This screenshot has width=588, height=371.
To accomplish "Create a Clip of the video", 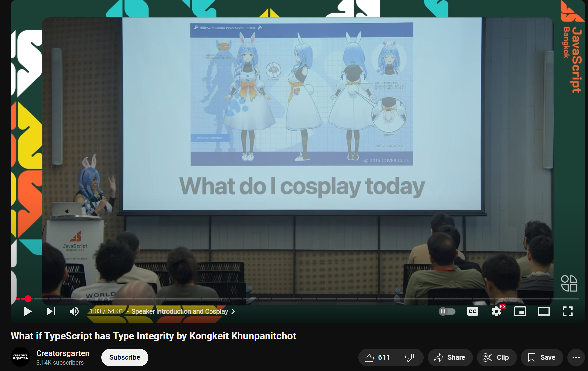I will (x=496, y=357).
